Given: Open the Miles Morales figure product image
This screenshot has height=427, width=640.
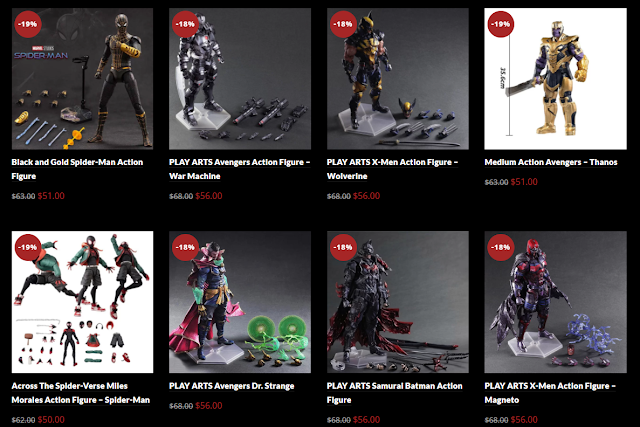Looking at the screenshot, I should (x=82, y=302).
